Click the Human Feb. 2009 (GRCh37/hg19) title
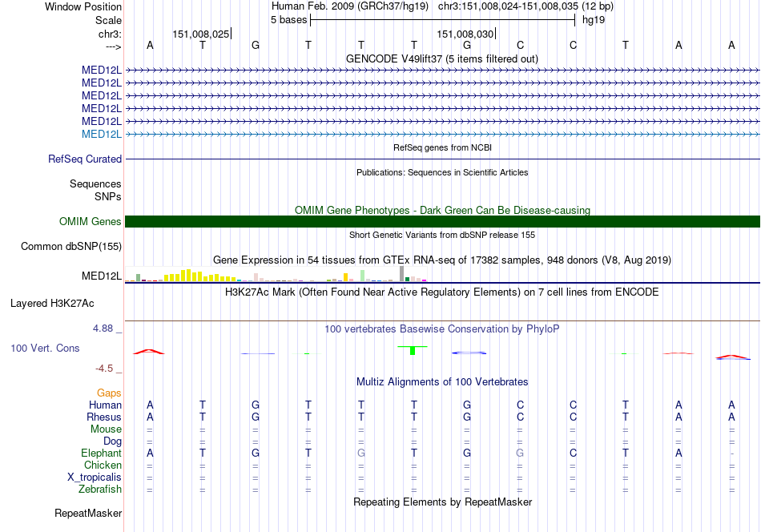The height and width of the screenshot is (532, 761). [350, 6]
